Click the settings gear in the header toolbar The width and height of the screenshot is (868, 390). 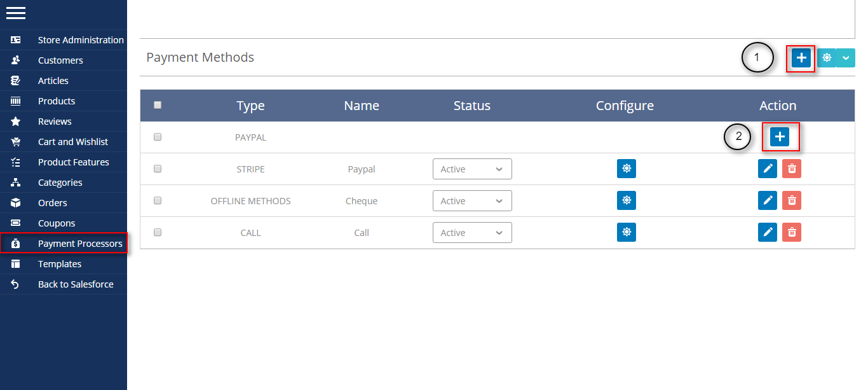click(827, 57)
